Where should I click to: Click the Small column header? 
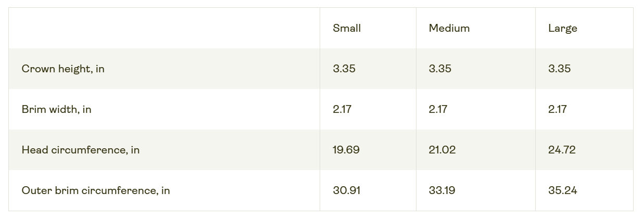click(347, 28)
